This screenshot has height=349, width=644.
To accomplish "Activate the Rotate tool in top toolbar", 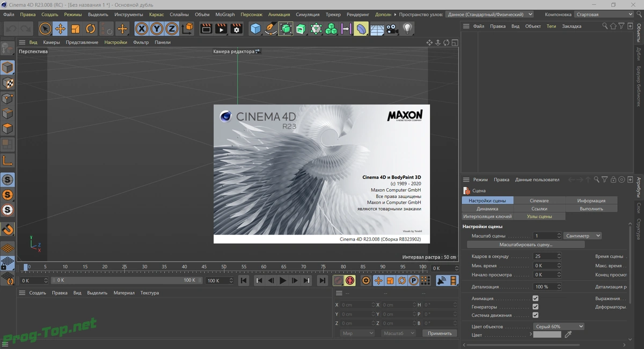I will tap(91, 28).
